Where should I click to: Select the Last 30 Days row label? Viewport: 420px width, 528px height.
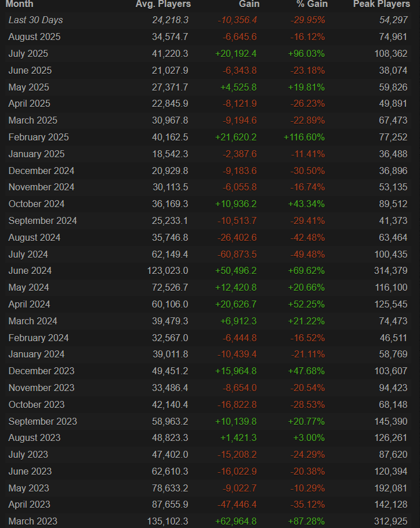point(35,20)
